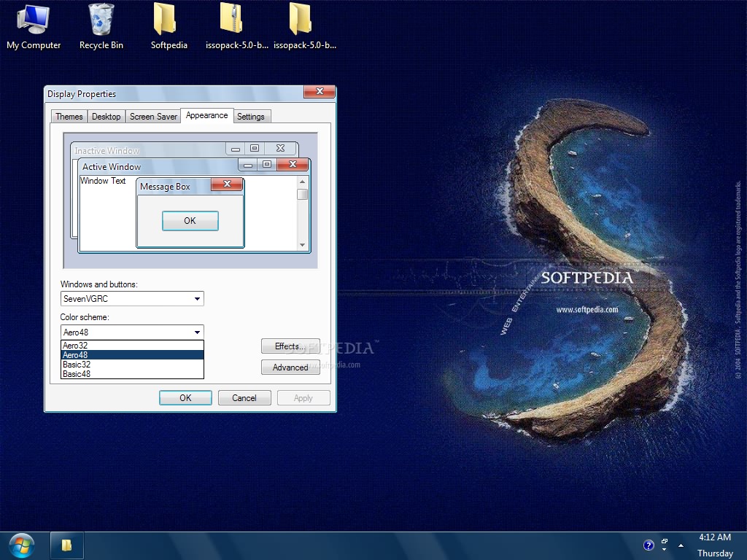Viewport: 747px width, 560px height.
Task: Click the preview scrollbar thumb
Action: tap(302, 194)
